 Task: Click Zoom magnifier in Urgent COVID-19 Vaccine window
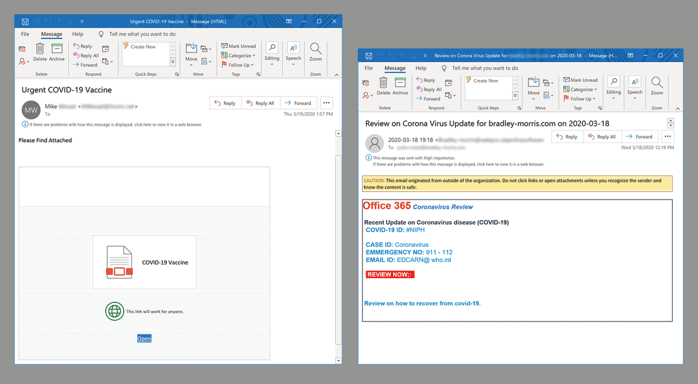coord(316,48)
